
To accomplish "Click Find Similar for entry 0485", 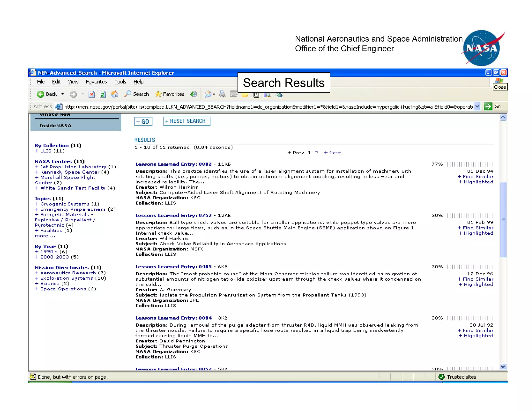I will [475, 279].
